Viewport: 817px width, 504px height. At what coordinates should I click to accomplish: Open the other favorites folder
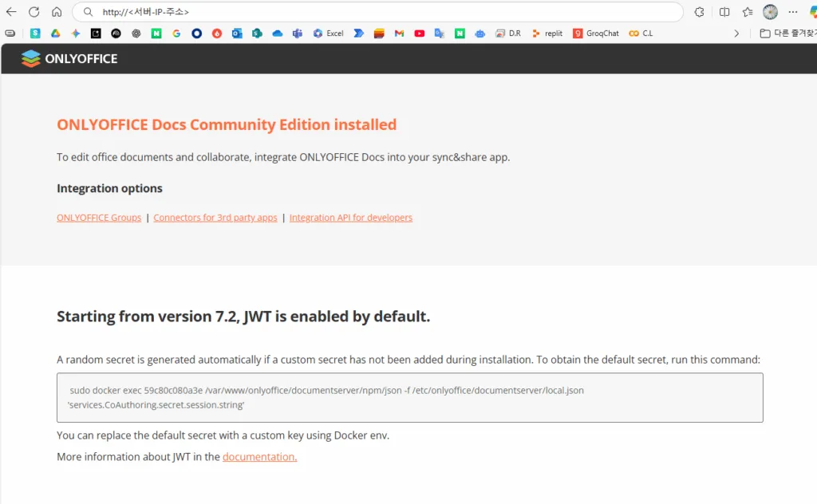pyautogui.click(x=787, y=33)
